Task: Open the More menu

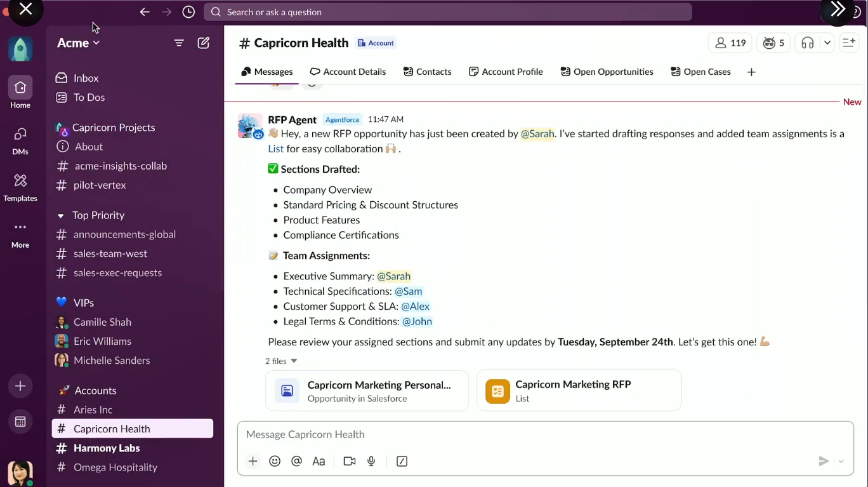Action: pyautogui.click(x=20, y=234)
